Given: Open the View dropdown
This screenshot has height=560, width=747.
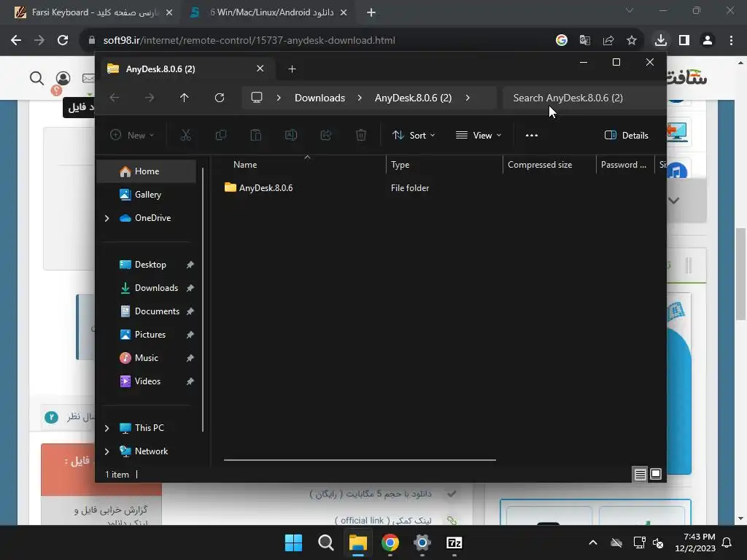Looking at the screenshot, I should coord(479,135).
